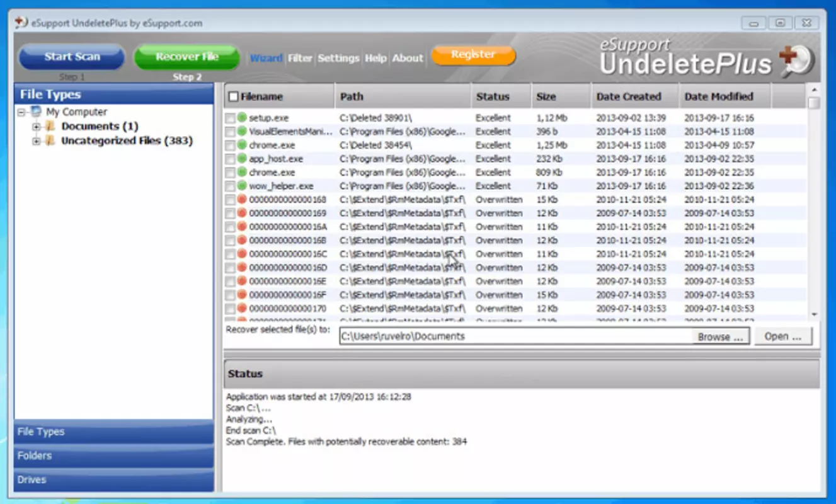Screen dimensions: 836x504
Task: Expand the Documents (1) tree node
Action: [x=36, y=127]
